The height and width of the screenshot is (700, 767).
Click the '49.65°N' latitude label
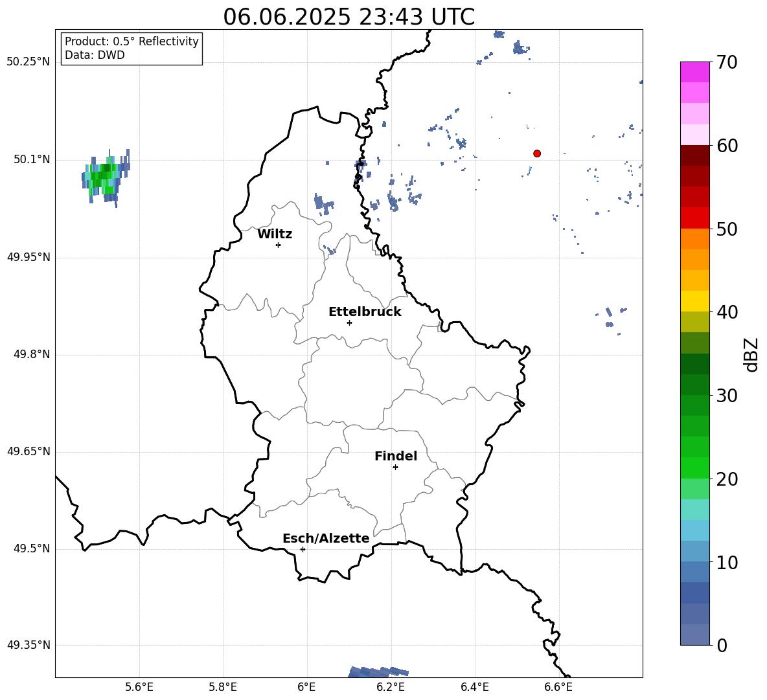tap(29, 451)
